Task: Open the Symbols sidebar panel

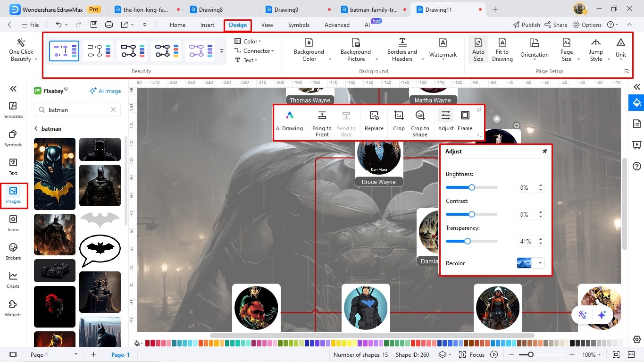Action: [x=13, y=138]
